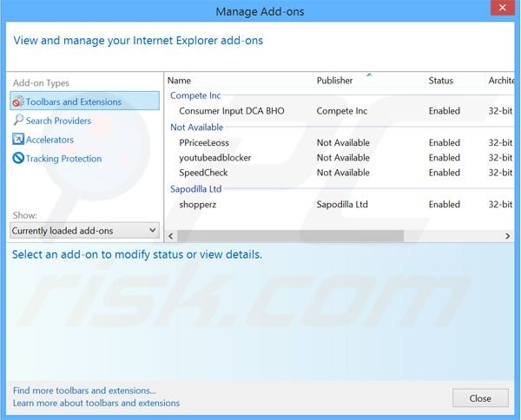
Task: Click the Search Providers magnifier icon
Action: (x=18, y=121)
